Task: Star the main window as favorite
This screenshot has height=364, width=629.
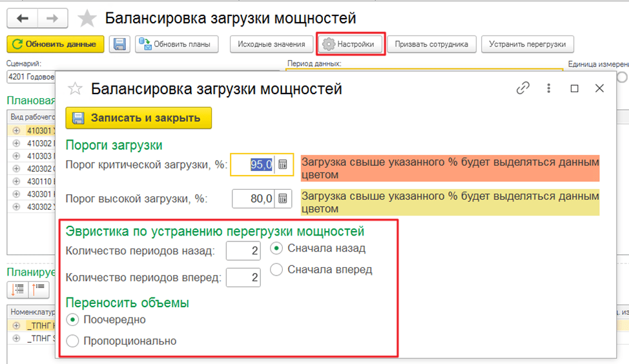Action: 87,19
